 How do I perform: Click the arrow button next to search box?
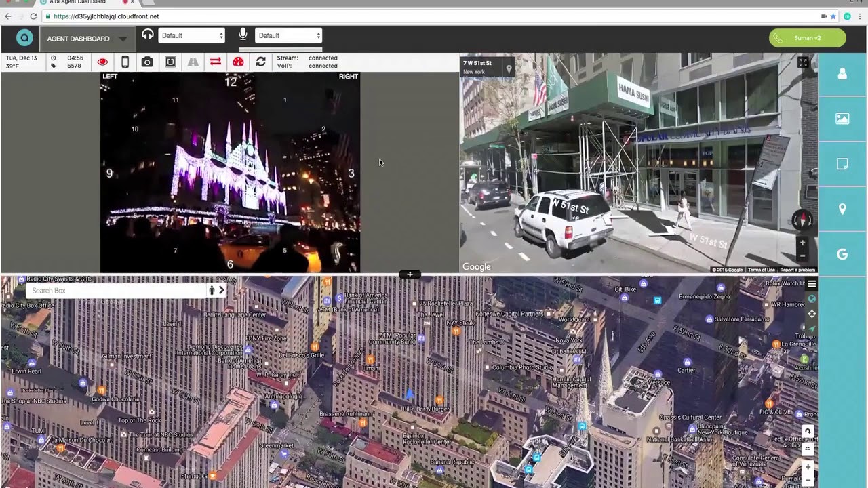click(x=221, y=290)
